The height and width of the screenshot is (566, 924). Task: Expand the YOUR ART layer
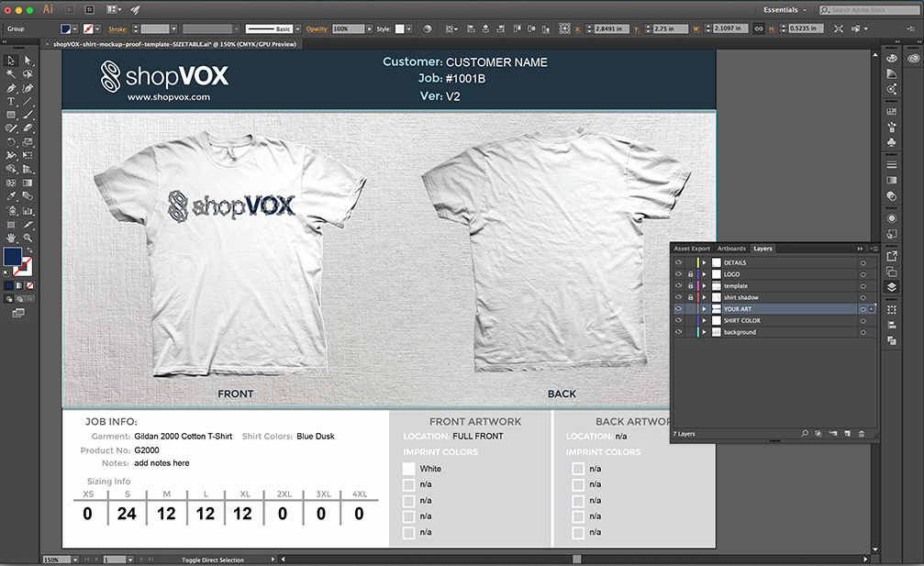point(704,308)
